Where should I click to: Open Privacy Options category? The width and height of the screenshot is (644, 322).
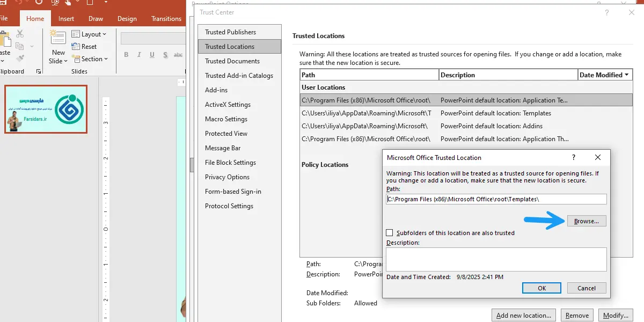click(239, 177)
